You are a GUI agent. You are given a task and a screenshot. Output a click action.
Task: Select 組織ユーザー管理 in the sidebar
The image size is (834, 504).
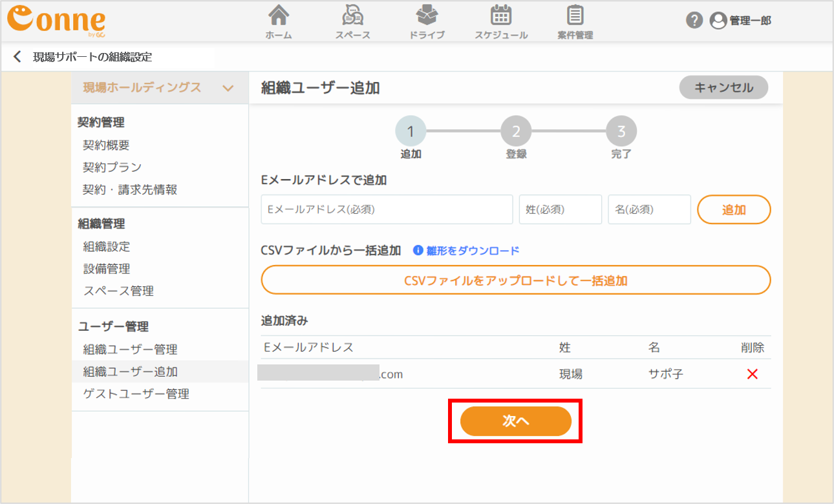130,350
